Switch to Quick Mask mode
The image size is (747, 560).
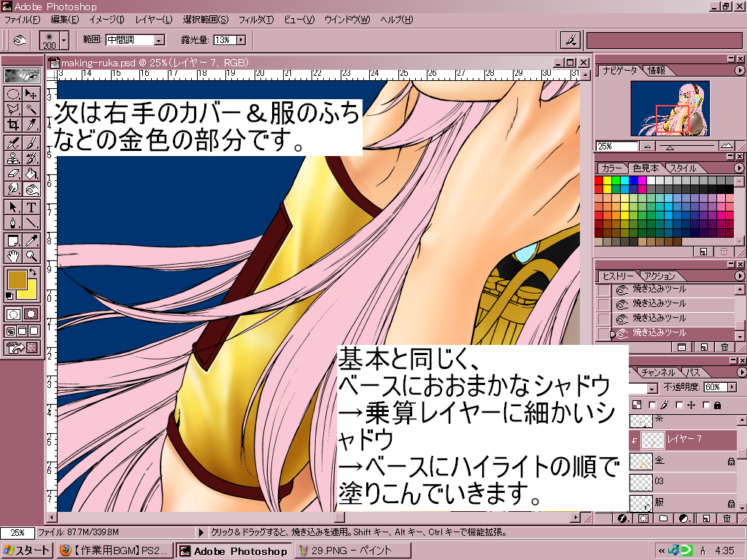(x=31, y=314)
